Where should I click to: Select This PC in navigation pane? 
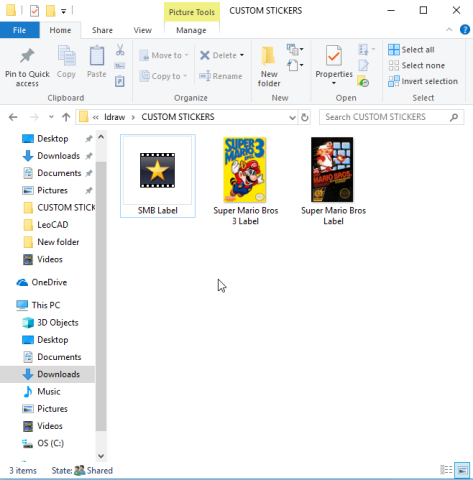pyautogui.click(x=39, y=305)
